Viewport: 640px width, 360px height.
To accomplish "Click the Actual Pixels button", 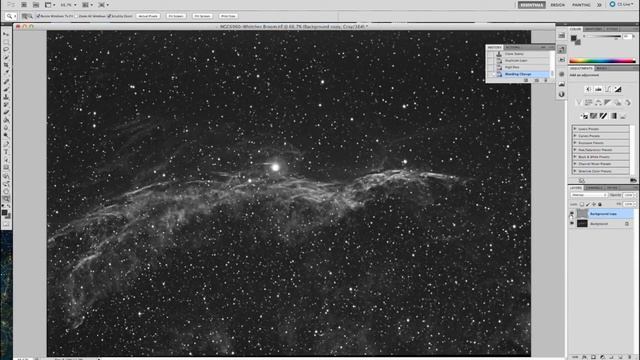I will point(148,16).
